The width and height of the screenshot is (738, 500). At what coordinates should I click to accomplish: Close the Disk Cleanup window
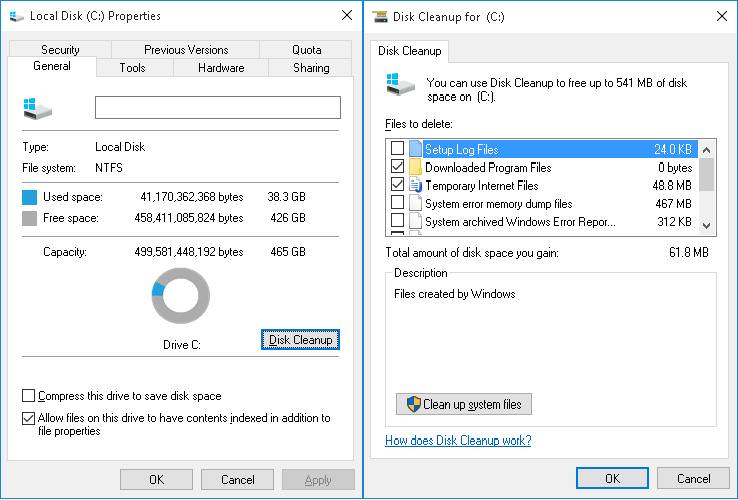click(x=722, y=16)
